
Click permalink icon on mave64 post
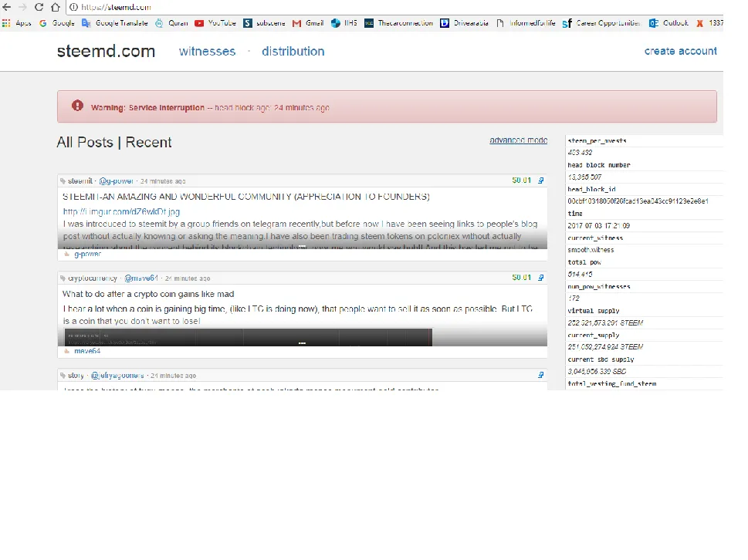[x=540, y=278]
